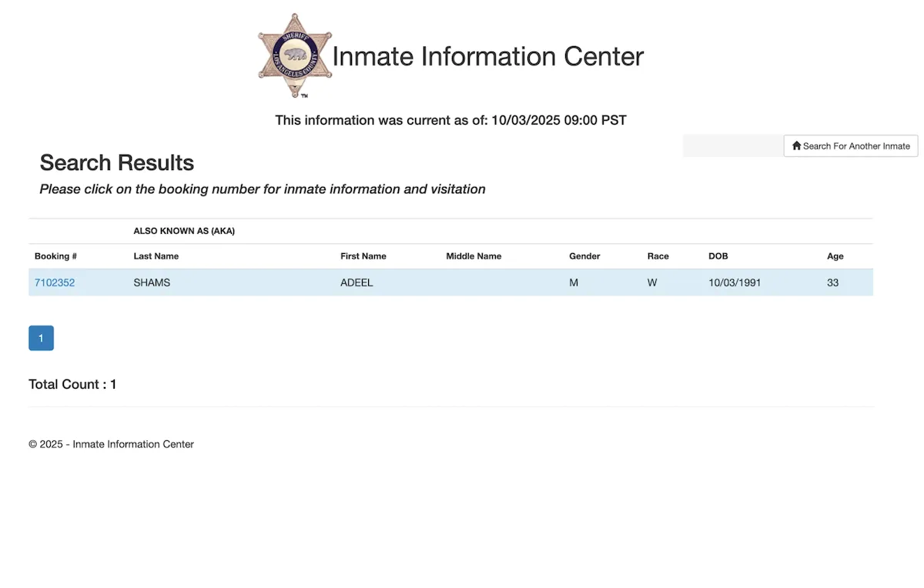Click the ALSO KNOWN AS (AKA) header
Screen dimensions: 924x588
(184, 231)
